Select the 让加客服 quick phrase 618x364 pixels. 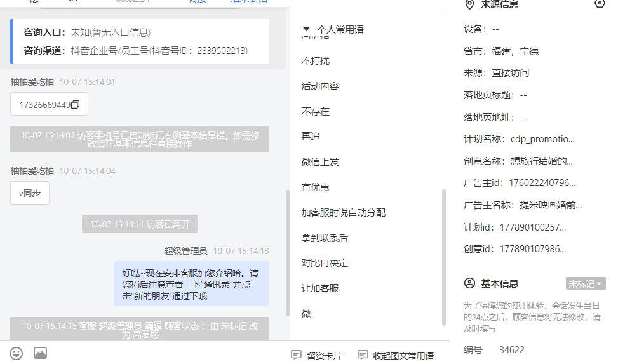320,288
